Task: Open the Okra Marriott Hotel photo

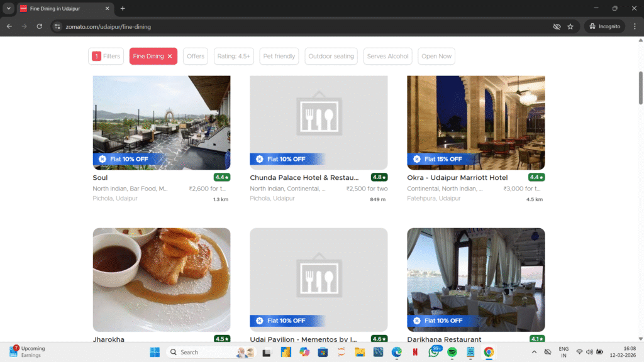Action: click(x=475, y=123)
